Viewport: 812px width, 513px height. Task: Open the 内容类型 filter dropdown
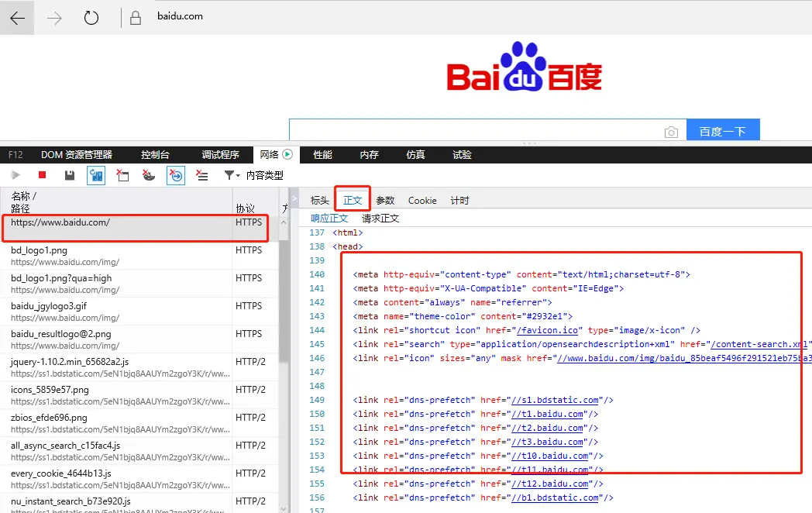(254, 175)
